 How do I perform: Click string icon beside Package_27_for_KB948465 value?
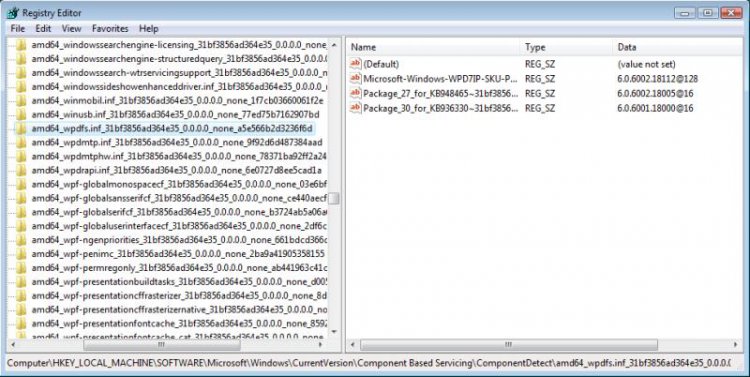[355, 93]
